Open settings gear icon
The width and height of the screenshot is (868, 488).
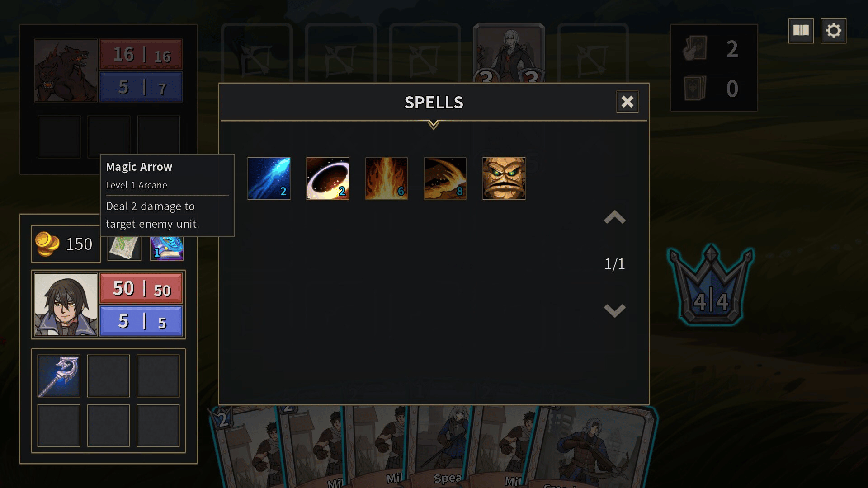(833, 31)
